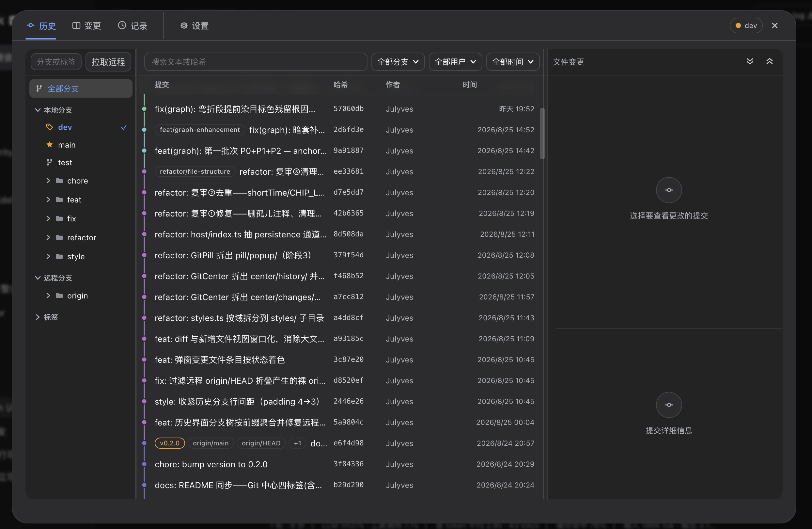Screen dimensions: 812x529
Task: Open the 变更 tab
Action: [x=87, y=25]
